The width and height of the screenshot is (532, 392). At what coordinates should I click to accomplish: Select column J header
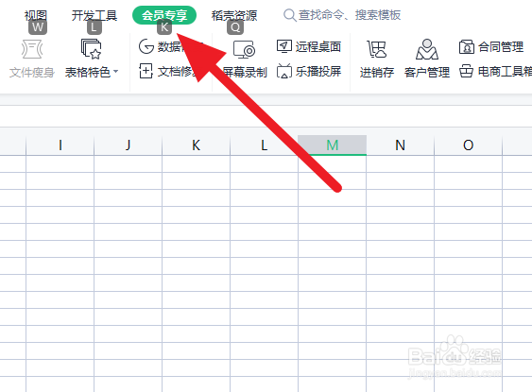click(129, 145)
